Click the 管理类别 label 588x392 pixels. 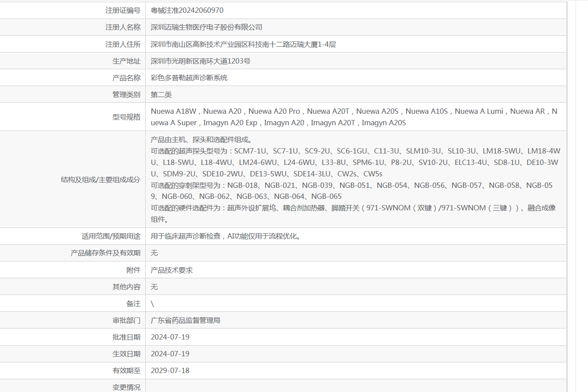click(127, 94)
